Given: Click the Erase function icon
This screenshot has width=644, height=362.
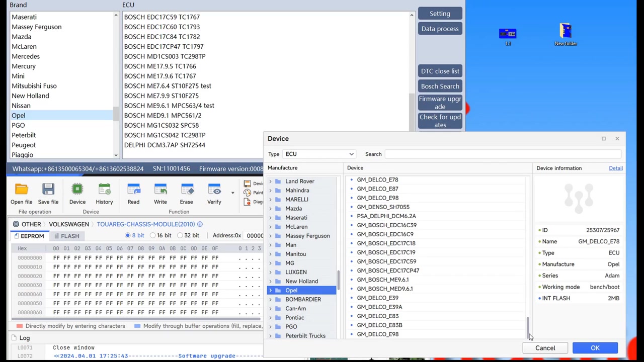Looking at the screenshot, I should [x=187, y=190].
